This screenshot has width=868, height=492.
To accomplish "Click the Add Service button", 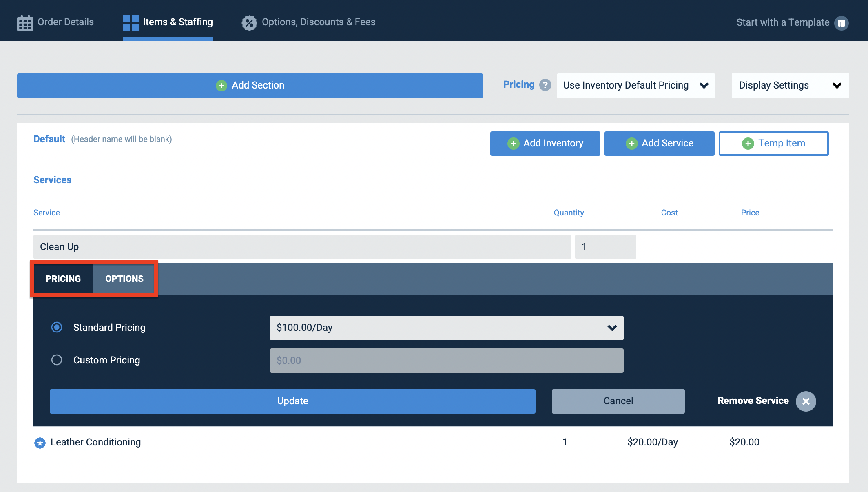I will [x=660, y=144].
